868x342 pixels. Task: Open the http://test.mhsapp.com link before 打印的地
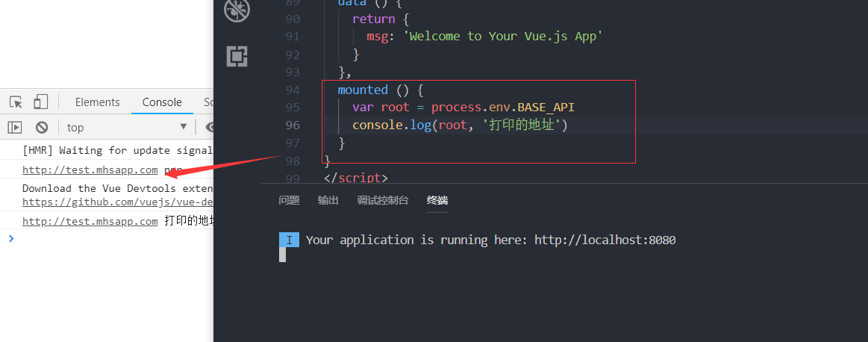[90, 221]
